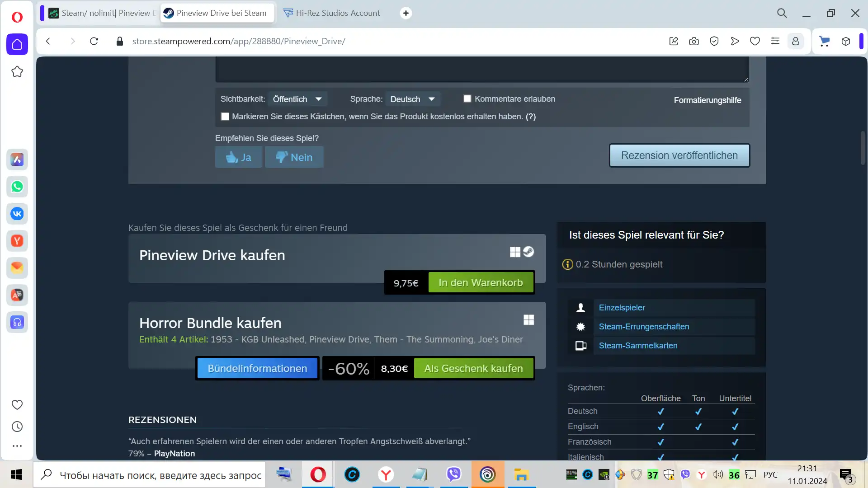
Task: Switch to Hi-Rez Studios Account tab
Action: [x=332, y=13]
